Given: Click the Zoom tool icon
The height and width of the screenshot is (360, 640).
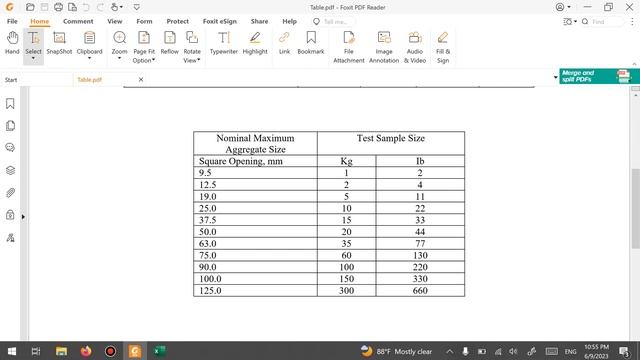Looking at the screenshot, I should click(x=119, y=38).
